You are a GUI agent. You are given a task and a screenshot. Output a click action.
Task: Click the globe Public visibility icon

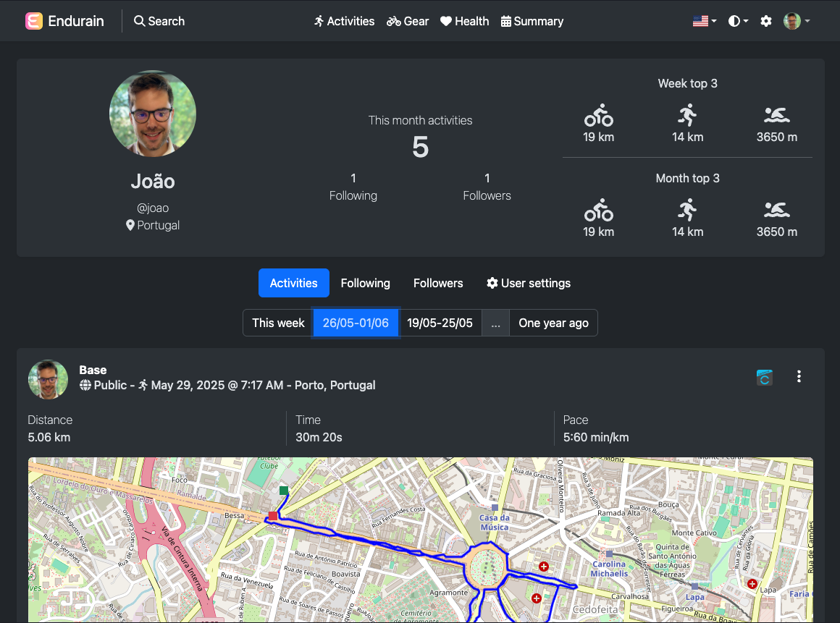[85, 386]
